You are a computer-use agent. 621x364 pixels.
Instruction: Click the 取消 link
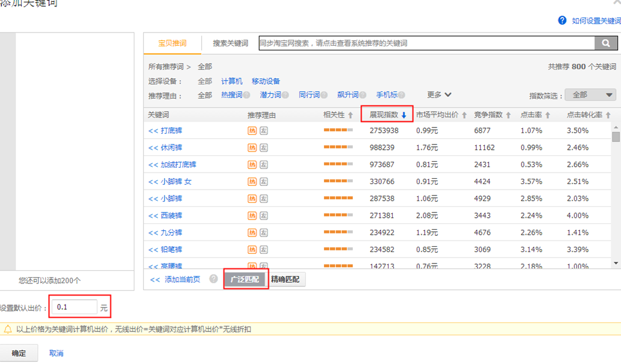pos(56,353)
